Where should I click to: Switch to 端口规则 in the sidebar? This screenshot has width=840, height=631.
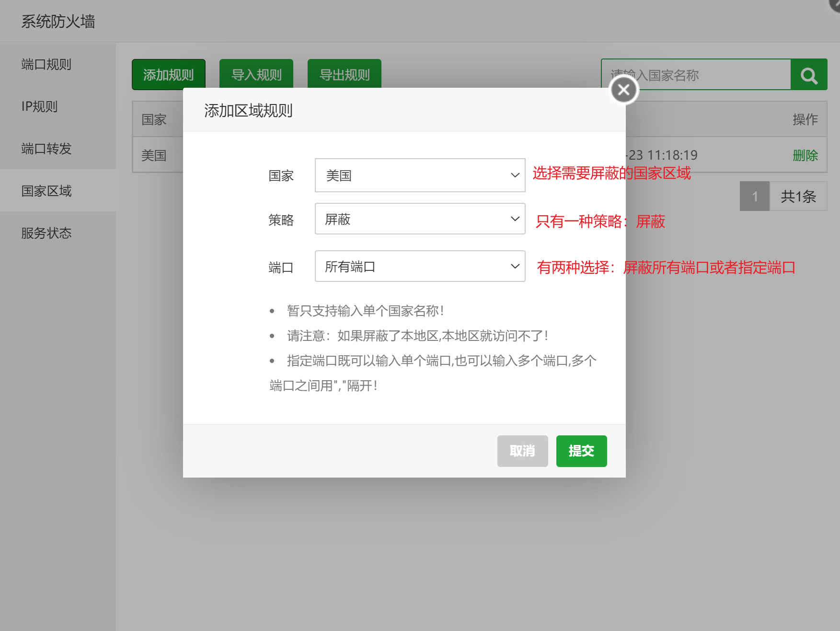(x=46, y=64)
